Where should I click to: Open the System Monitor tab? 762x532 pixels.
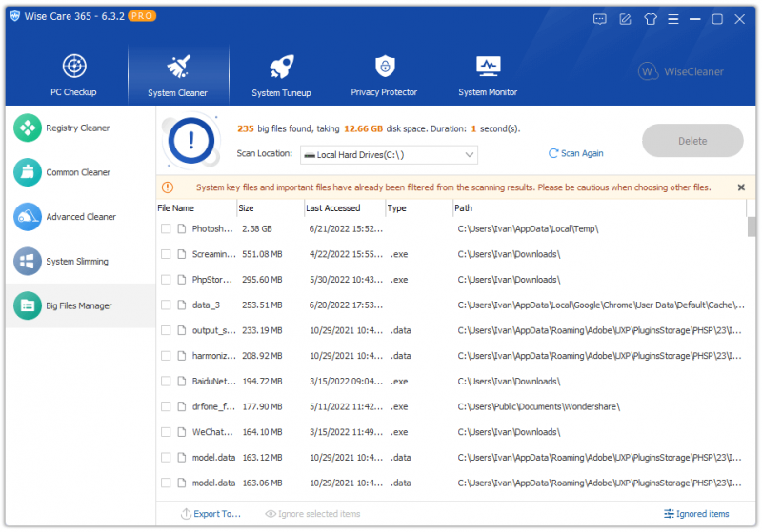click(x=488, y=75)
